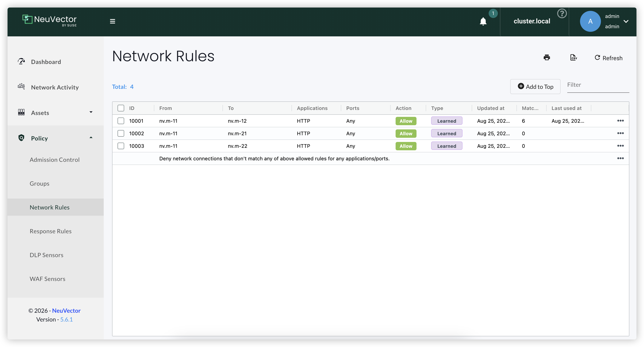This screenshot has width=644, height=347.
Task: Click the Total: 4 count text
Action: (x=123, y=87)
